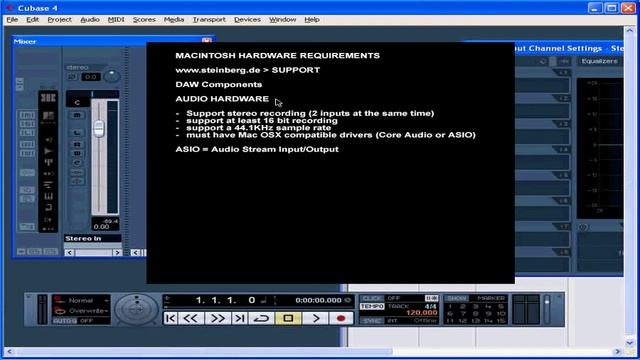Toggle the TEMPO track button
The height and width of the screenshot is (360, 640).
(x=372, y=306)
